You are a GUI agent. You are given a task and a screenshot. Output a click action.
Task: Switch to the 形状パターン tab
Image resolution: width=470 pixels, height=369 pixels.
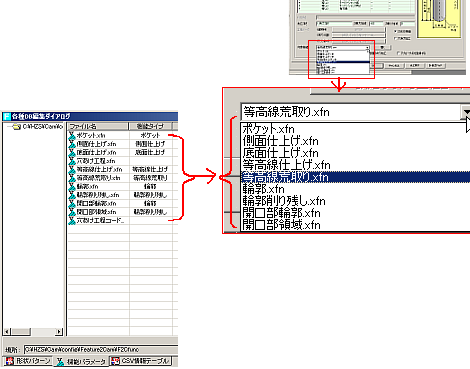pos(28,361)
